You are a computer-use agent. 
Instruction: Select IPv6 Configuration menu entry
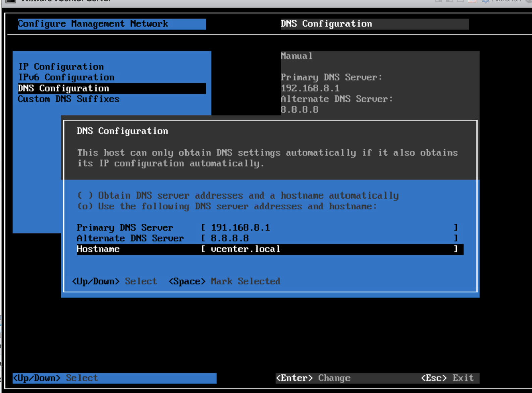click(x=66, y=77)
